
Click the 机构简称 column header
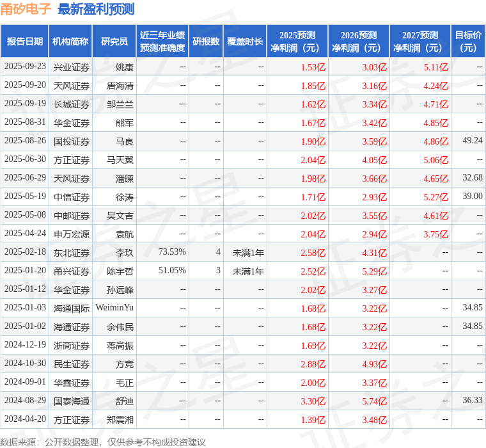tap(70, 41)
